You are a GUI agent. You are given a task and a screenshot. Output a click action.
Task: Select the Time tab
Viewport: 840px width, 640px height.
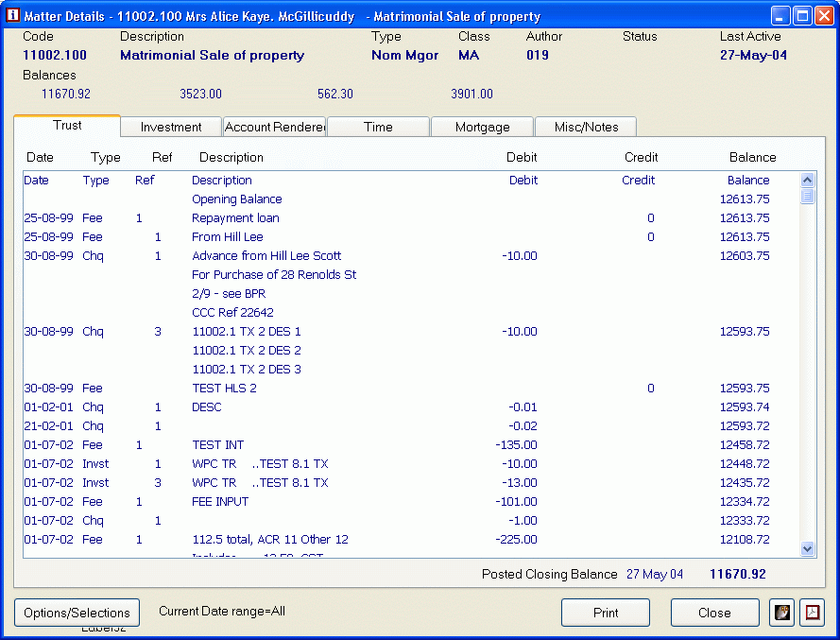[378, 127]
